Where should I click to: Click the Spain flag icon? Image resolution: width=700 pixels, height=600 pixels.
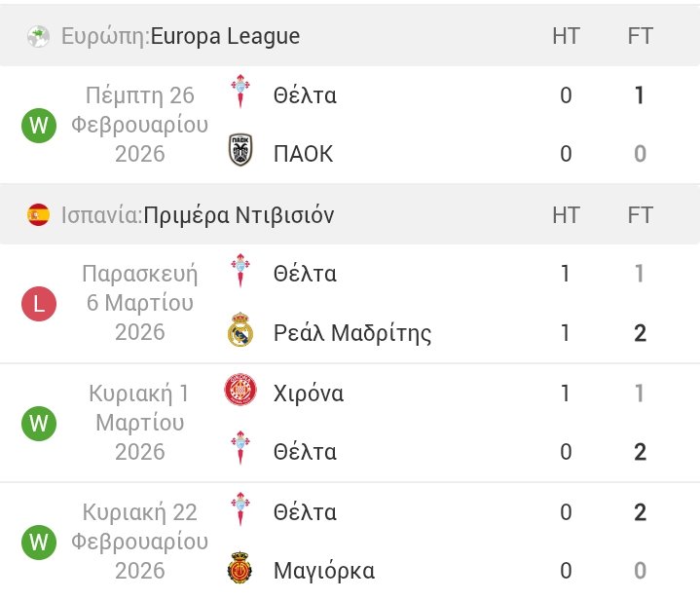point(38,214)
